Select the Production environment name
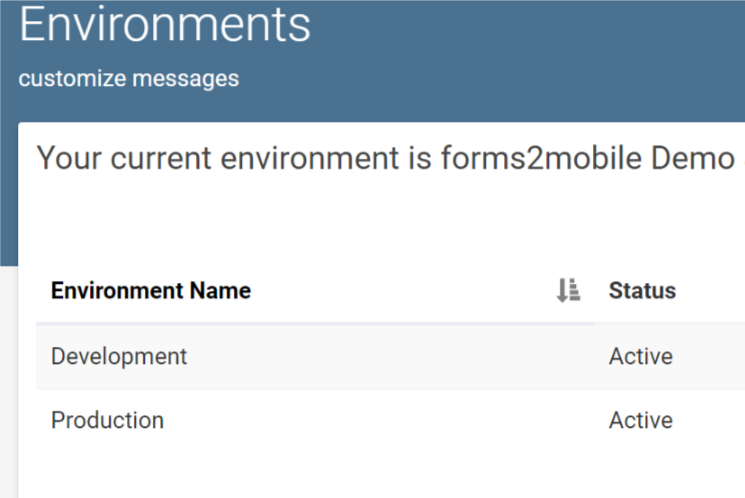This screenshot has height=498, width=745. [x=107, y=420]
